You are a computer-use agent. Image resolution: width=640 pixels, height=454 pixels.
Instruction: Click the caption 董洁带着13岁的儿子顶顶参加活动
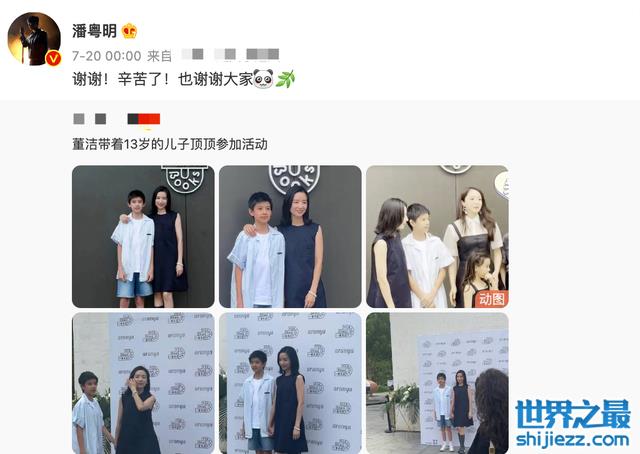tap(170, 144)
